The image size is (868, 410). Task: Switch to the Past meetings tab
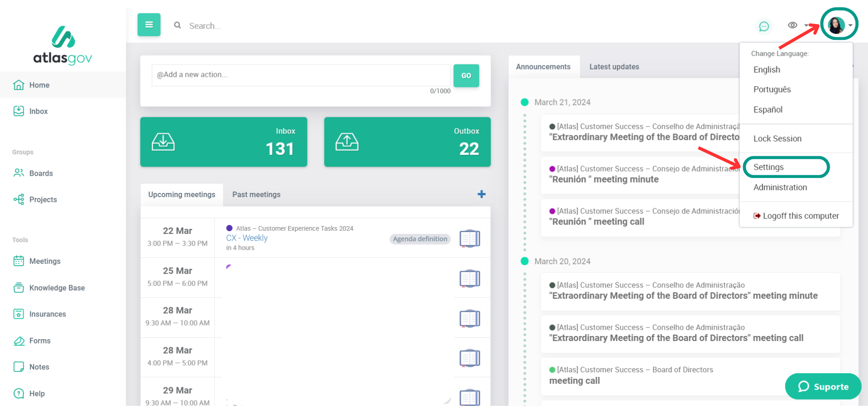(x=256, y=195)
